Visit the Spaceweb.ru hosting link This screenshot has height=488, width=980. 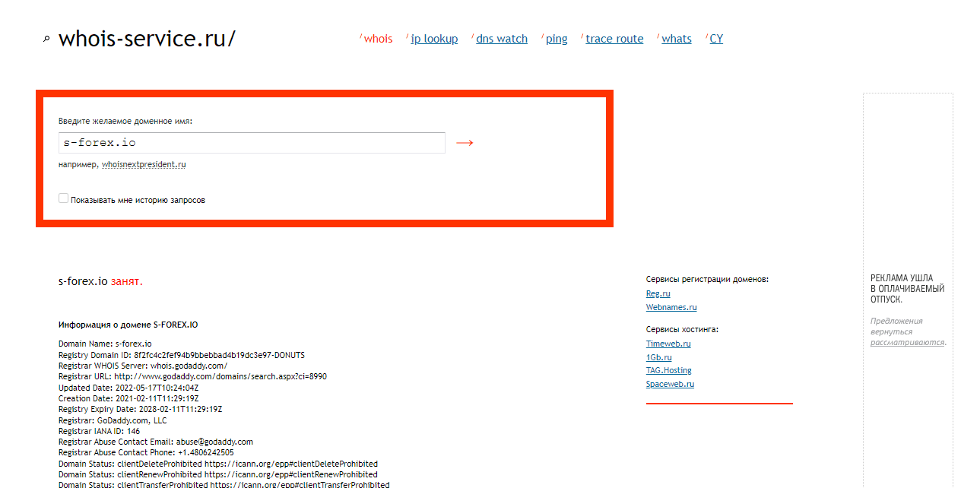pyautogui.click(x=670, y=384)
